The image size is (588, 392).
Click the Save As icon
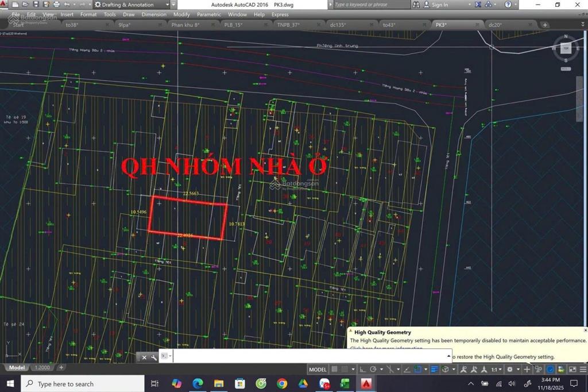click(46, 5)
